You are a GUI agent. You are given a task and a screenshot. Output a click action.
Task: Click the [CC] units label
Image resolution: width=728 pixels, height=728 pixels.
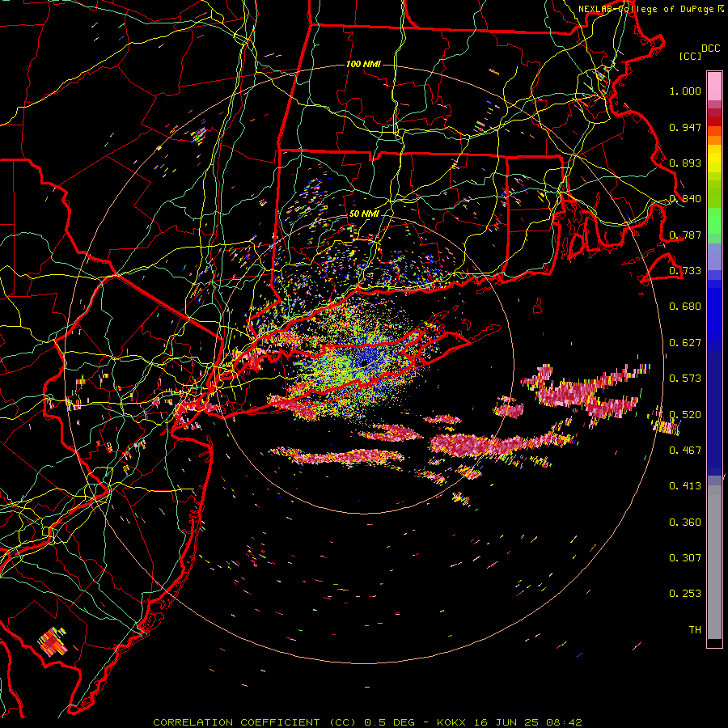[690, 56]
